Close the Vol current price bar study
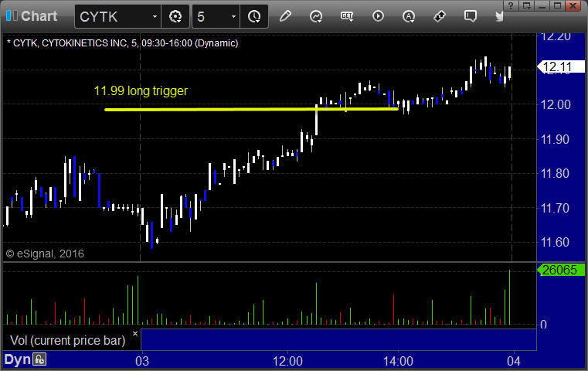The height and width of the screenshot is (371, 588). click(135, 333)
